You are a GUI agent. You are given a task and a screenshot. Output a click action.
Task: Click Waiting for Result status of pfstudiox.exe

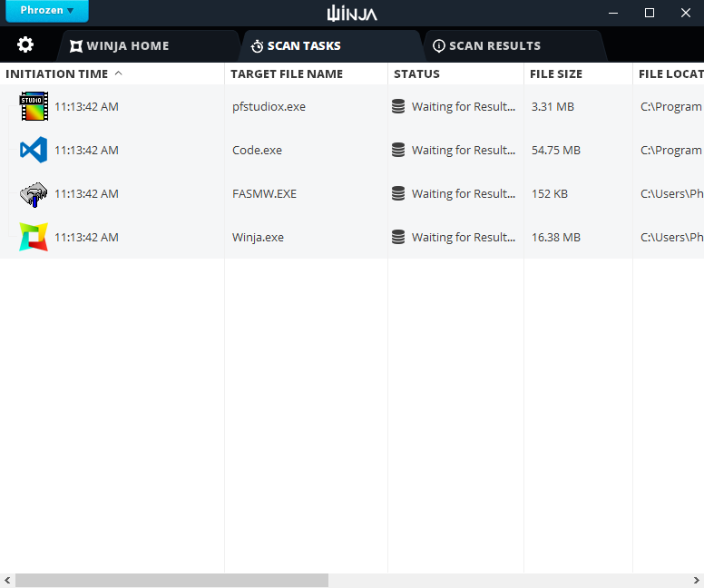[x=464, y=107]
